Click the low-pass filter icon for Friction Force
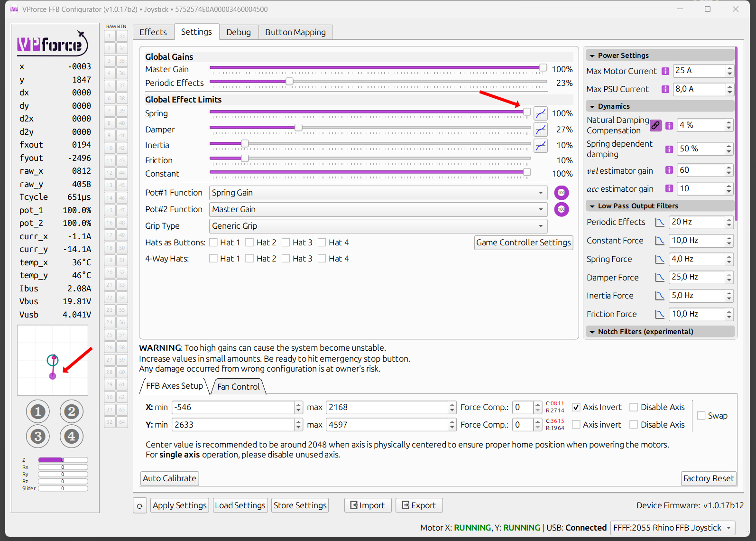Screen dimensions: 756x541 (x=660, y=314)
